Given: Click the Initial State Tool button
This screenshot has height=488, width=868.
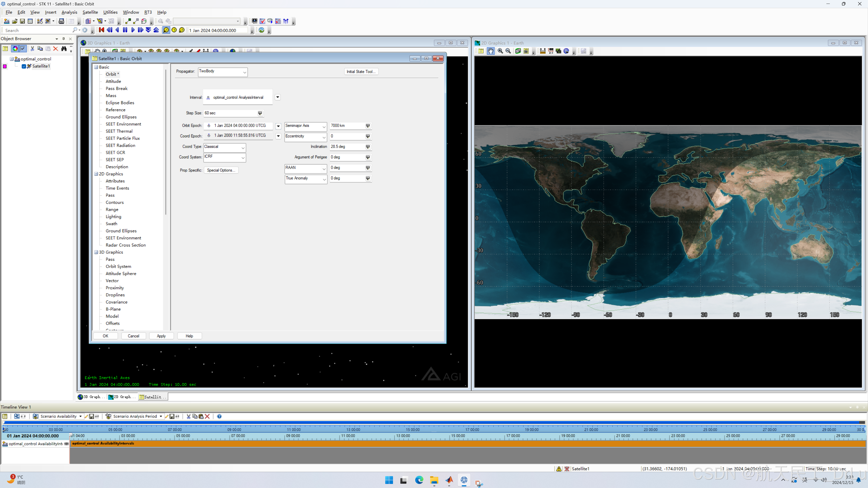Looking at the screenshot, I should (x=361, y=71).
